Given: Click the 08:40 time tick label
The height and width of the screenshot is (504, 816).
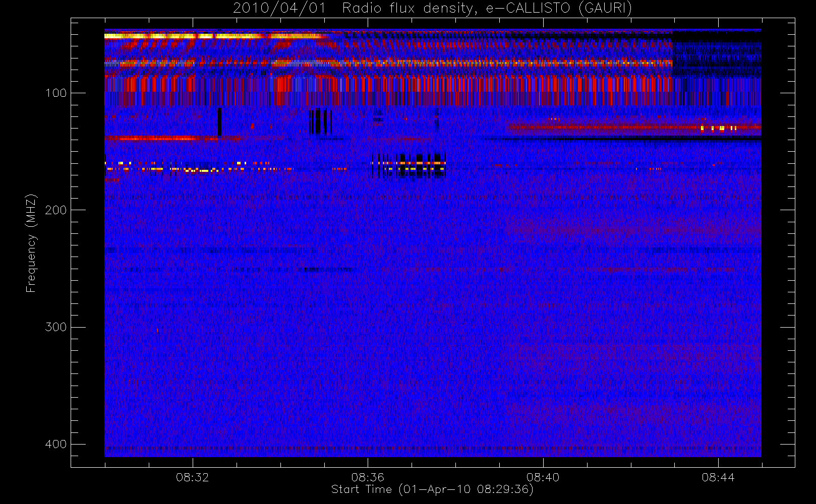Looking at the screenshot, I should point(543,477).
